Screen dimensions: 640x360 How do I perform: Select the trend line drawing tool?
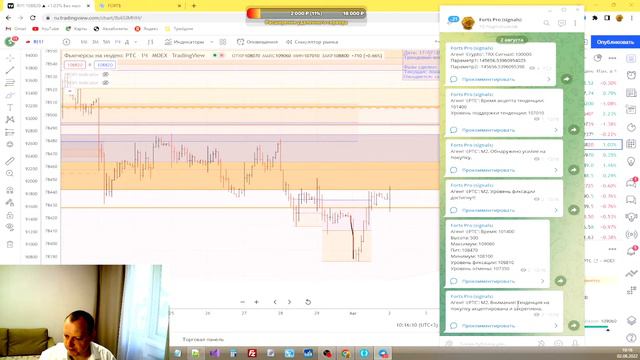coord(10,70)
